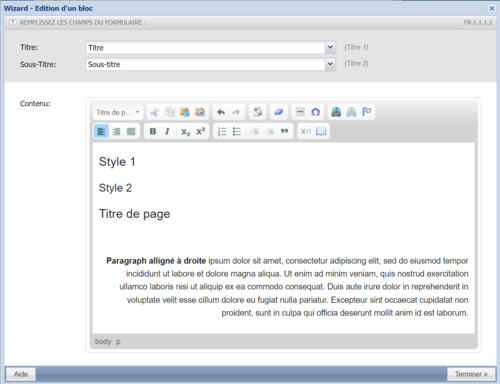Click the Style 2 heading text

coord(115,188)
